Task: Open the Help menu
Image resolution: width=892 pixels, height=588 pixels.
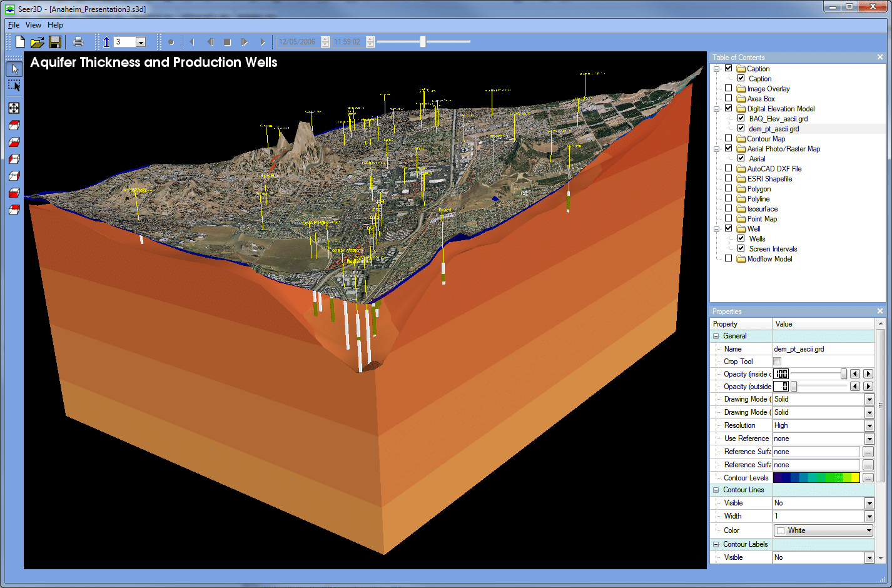Action: [x=55, y=25]
